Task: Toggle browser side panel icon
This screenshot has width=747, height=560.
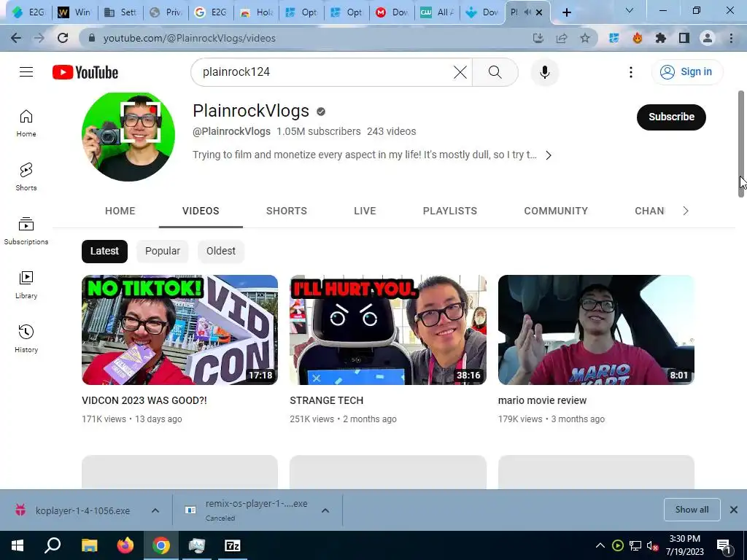Action: tap(684, 38)
